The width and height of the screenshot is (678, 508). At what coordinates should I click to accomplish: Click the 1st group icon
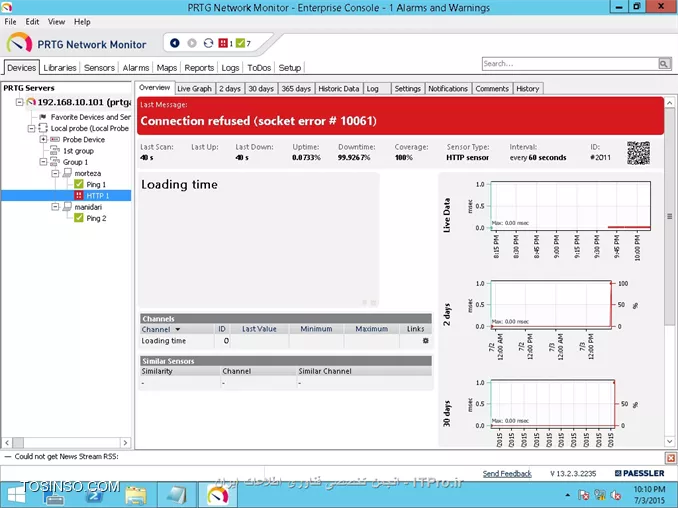55,150
